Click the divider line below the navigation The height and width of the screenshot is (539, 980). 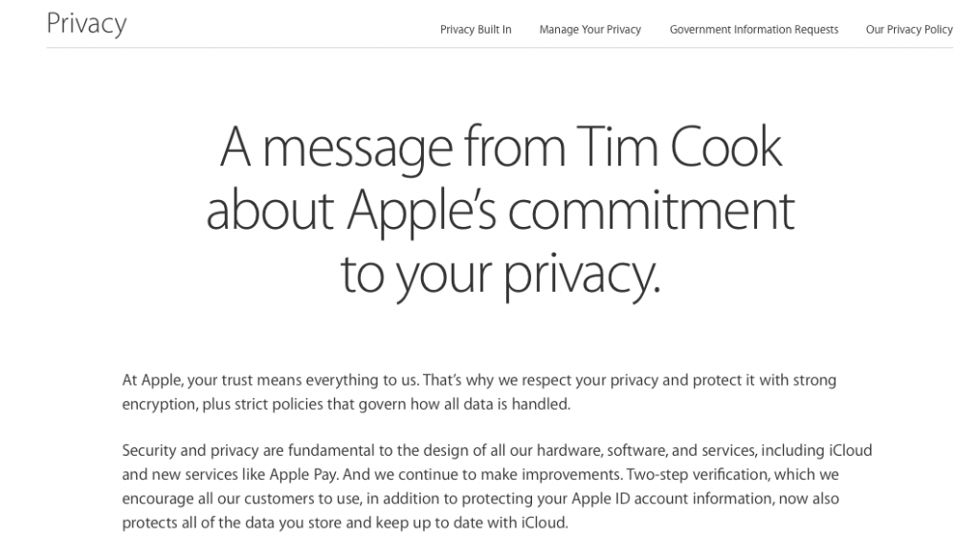(500, 48)
